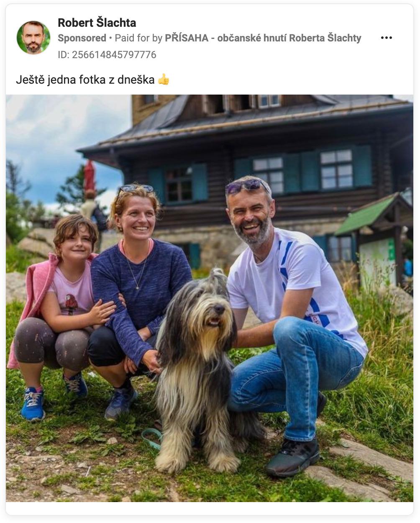The image size is (420, 523).
Task: Open the Robert Šlachta page name link
Action: [x=97, y=23]
